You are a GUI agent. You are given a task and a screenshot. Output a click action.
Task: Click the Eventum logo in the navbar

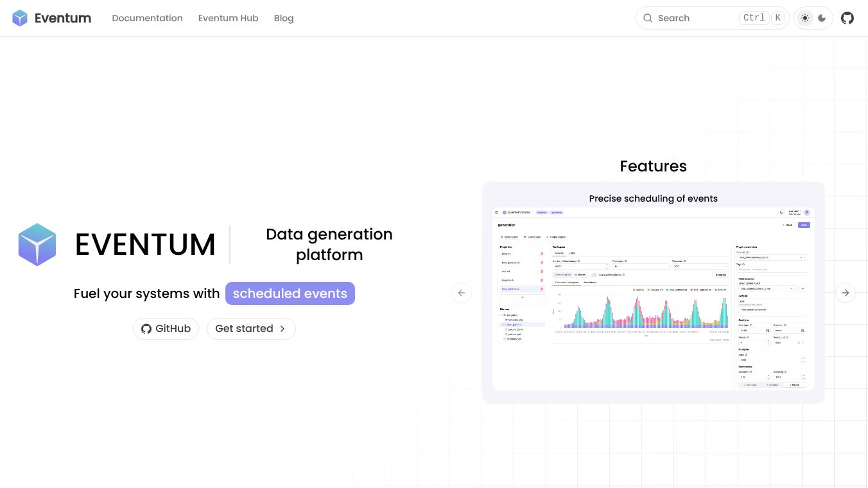point(51,18)
